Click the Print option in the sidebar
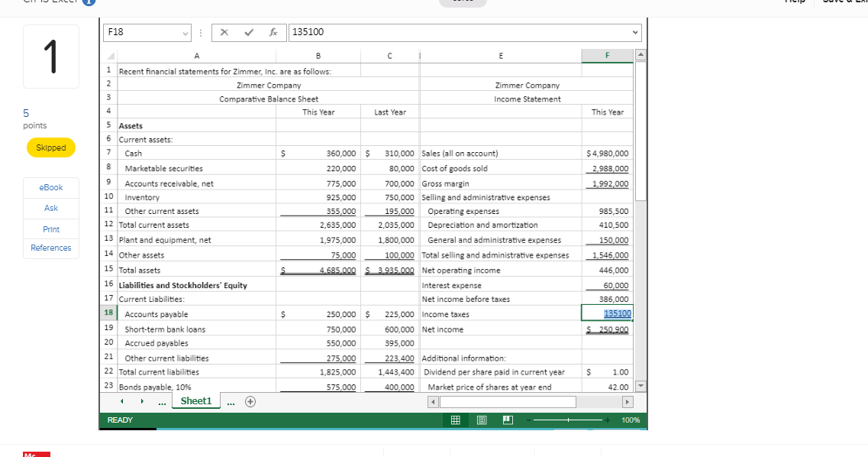868x457 pixels. pos(50,228)
